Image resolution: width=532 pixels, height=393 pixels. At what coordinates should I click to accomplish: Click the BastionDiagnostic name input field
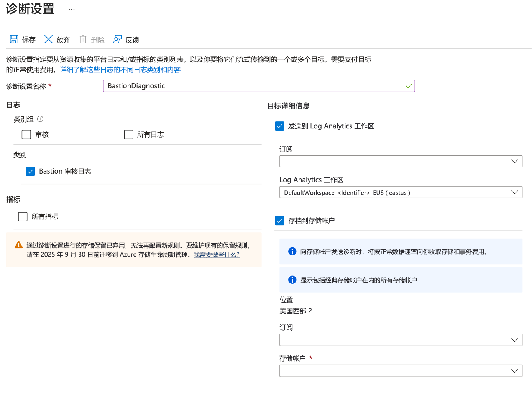click(259, 86)
